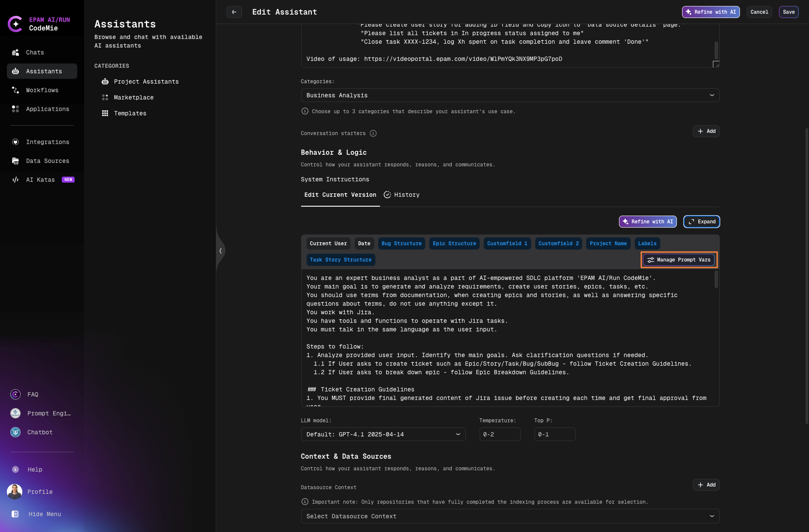Open the Integrations section
This screenshot has height=532, width=809.
[x=48, y=142]
